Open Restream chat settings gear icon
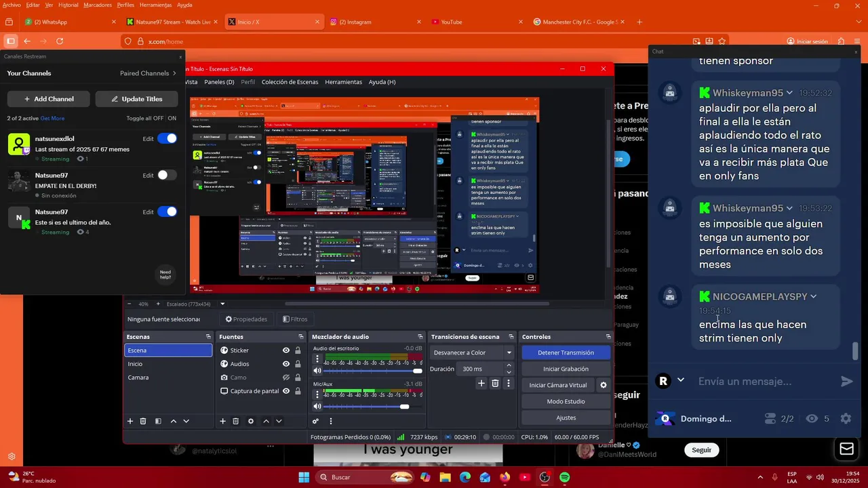Viewport: 868px width, 488px height. point(846,419)
